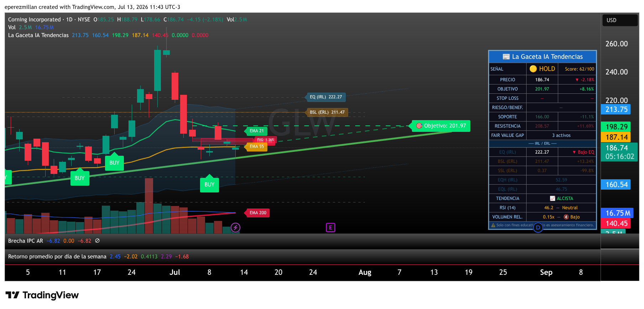644x309 pixels.
Task: Click the RSI (14) row label
Action: 507,208
